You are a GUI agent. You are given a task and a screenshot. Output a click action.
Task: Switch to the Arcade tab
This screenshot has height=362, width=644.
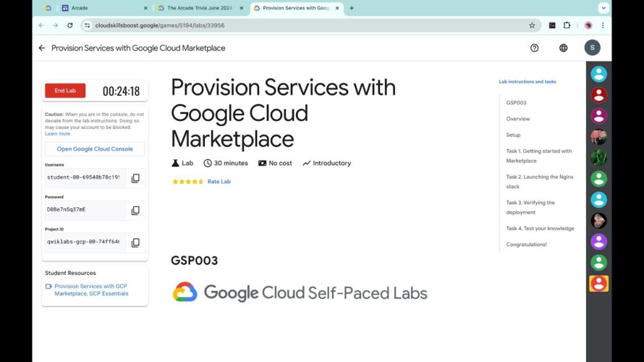(105, 8)
